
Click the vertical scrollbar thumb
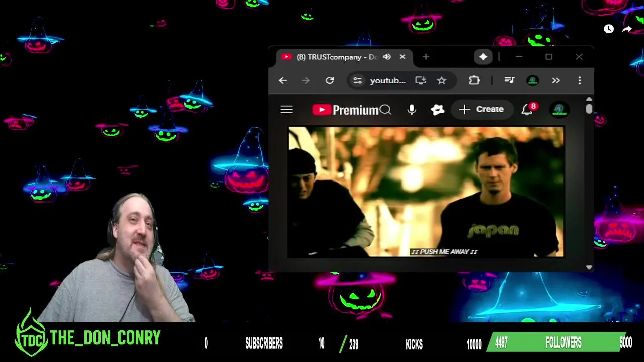(x=589, y=108)
